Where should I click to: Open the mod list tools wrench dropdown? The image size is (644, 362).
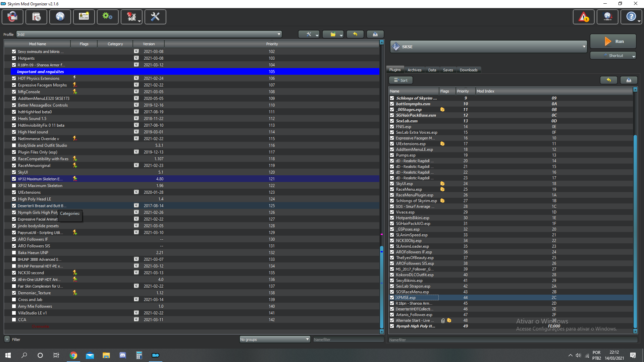coord(309,34)
